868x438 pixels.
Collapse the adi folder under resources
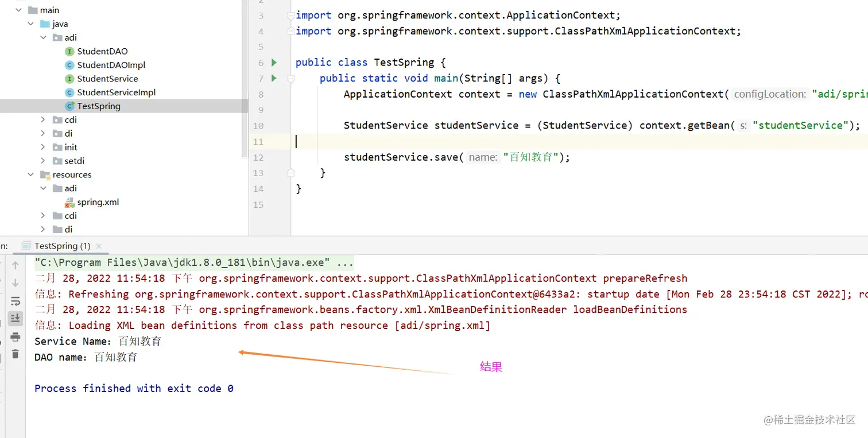[x=43, y=188]
